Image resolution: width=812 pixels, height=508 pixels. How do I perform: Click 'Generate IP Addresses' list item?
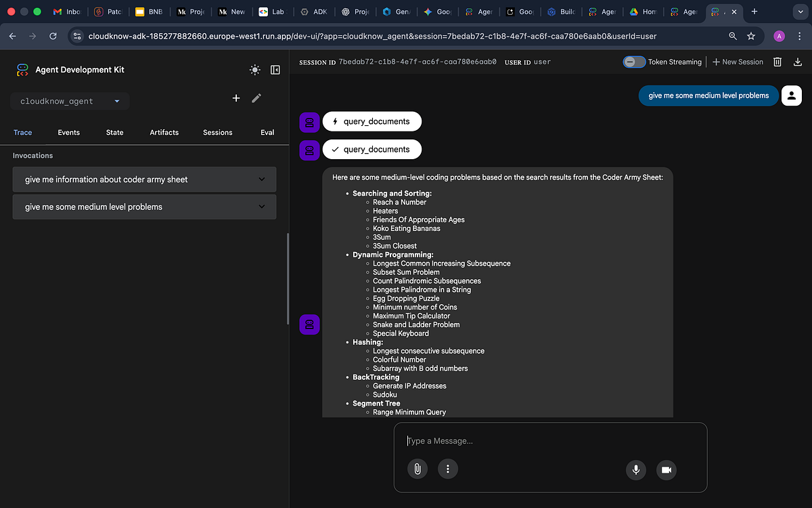[x=409, y=386]
